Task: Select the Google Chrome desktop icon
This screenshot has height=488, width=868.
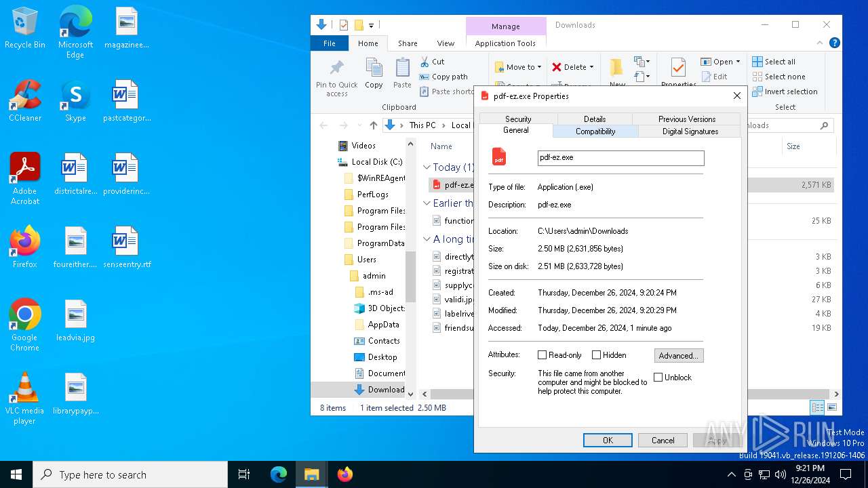Action: 25,325
